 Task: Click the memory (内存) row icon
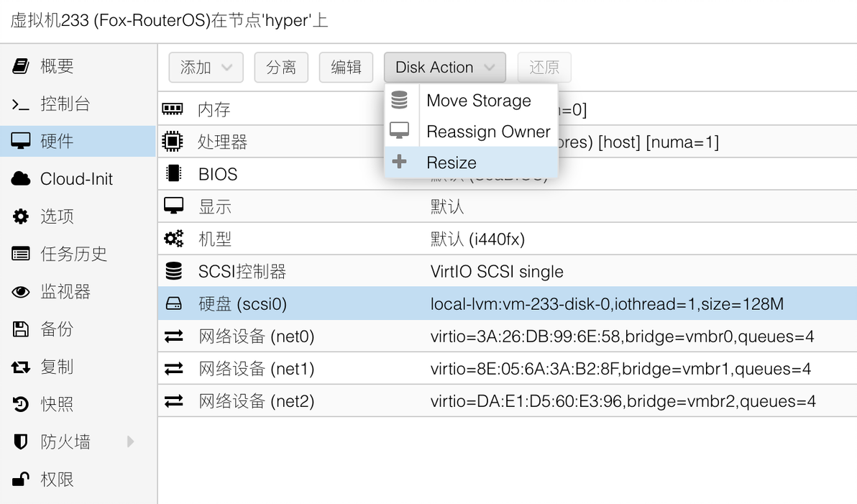pos(173,109)
